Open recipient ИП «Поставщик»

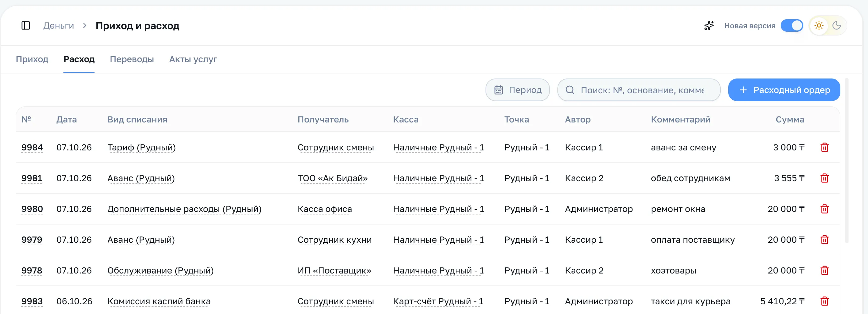(334, 271)
